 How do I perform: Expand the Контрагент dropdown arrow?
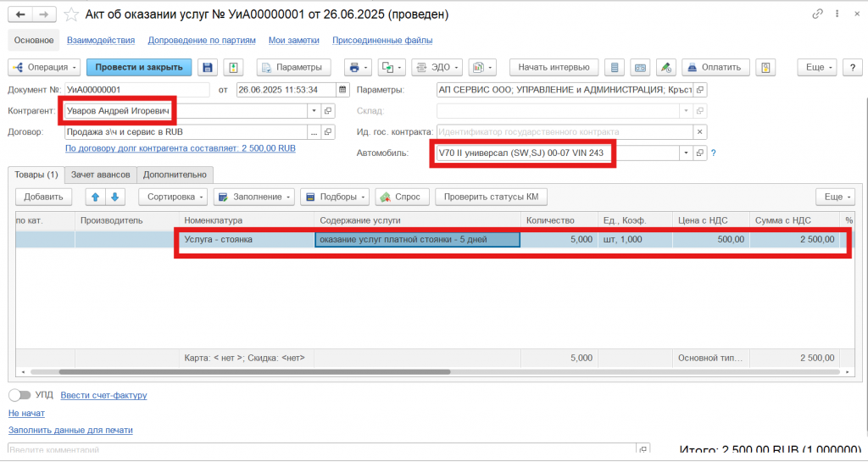click(314, 111)
